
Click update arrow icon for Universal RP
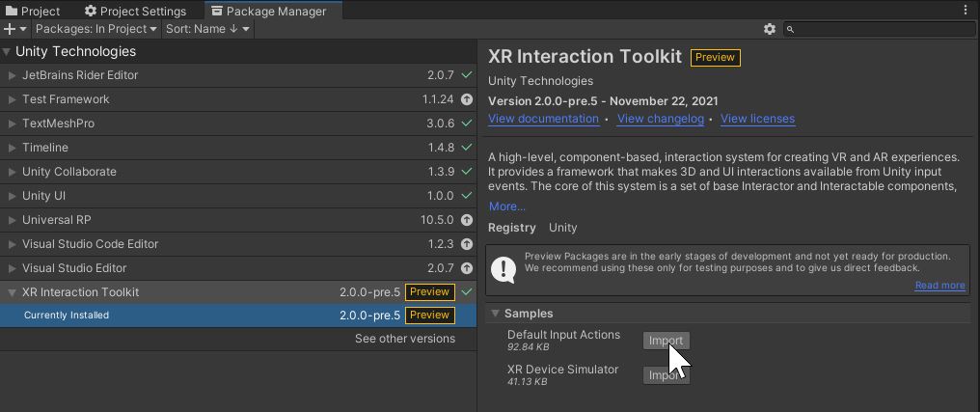click(x=466, y=220)
